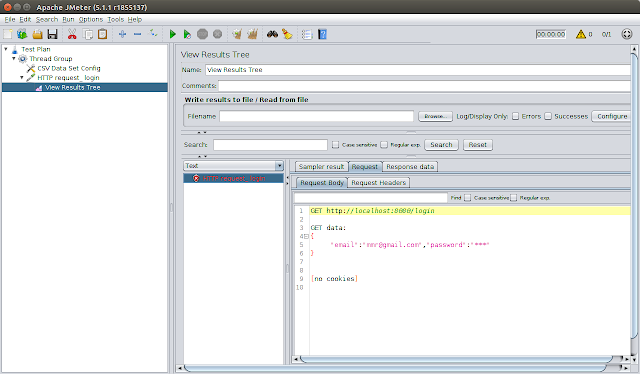Expand all tree nodes with plus icon

[x=122, y=34]
